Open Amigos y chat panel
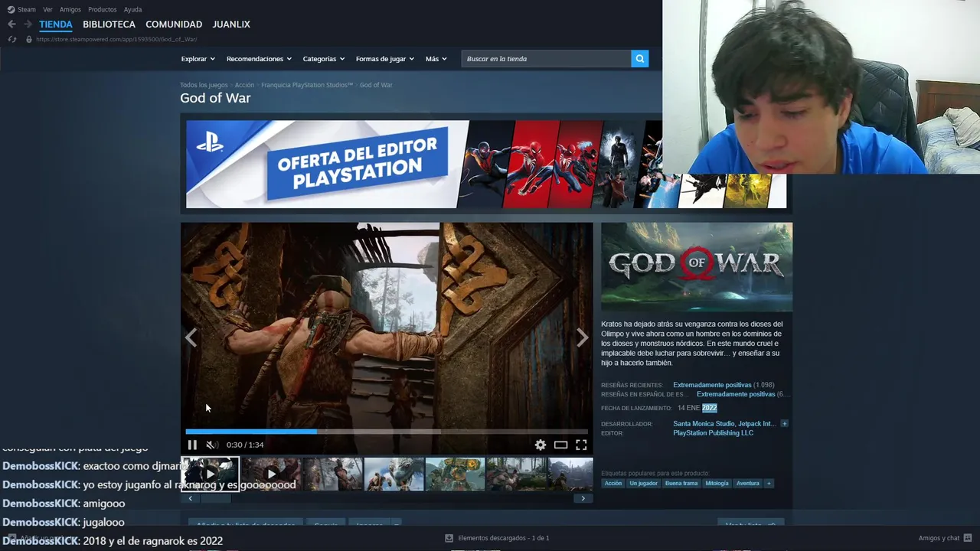The image size is (980, 551). (x=939, y=538)
